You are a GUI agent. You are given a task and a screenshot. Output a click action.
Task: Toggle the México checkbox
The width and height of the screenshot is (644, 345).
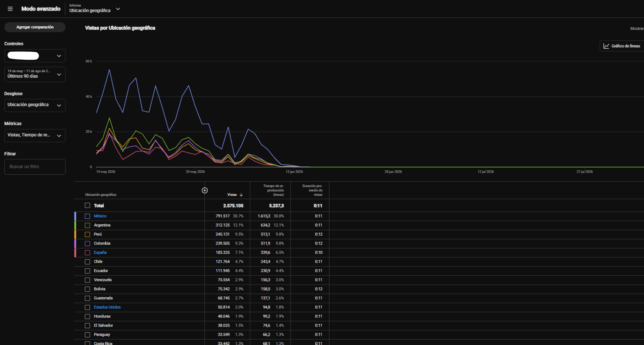(x=88, y=216)
